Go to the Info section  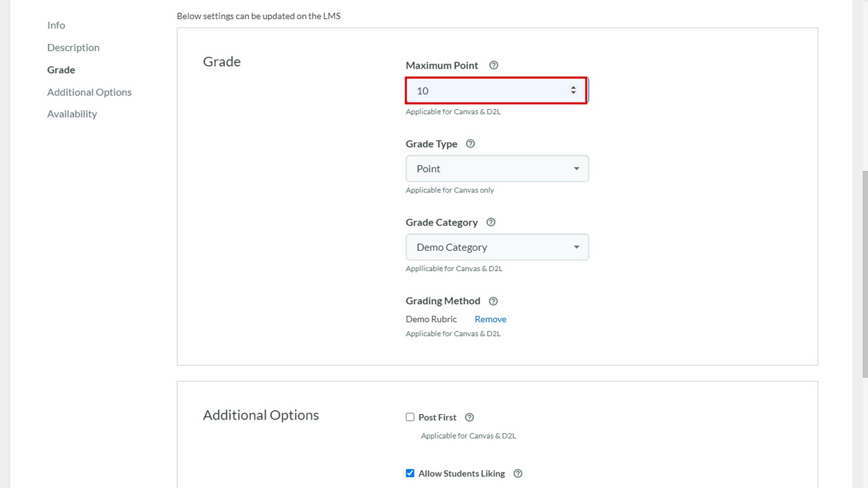(x=56, y=25)
